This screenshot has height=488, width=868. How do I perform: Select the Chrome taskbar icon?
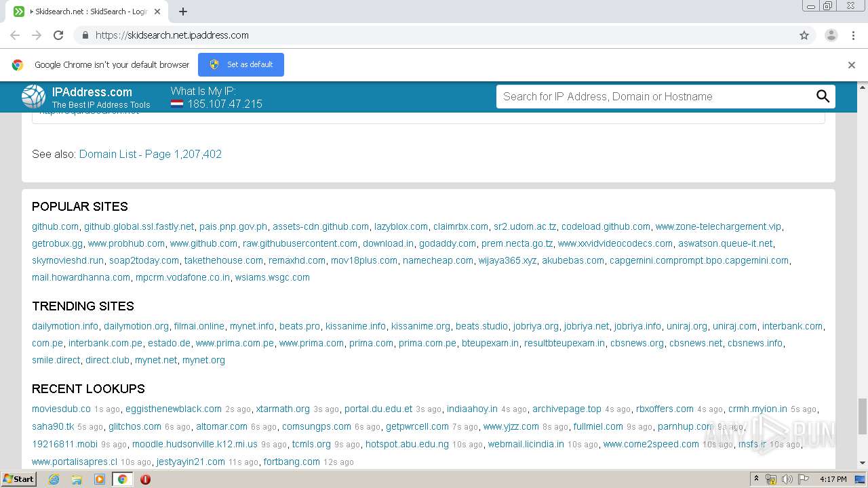pyautogui.click(x=122, y=479)
